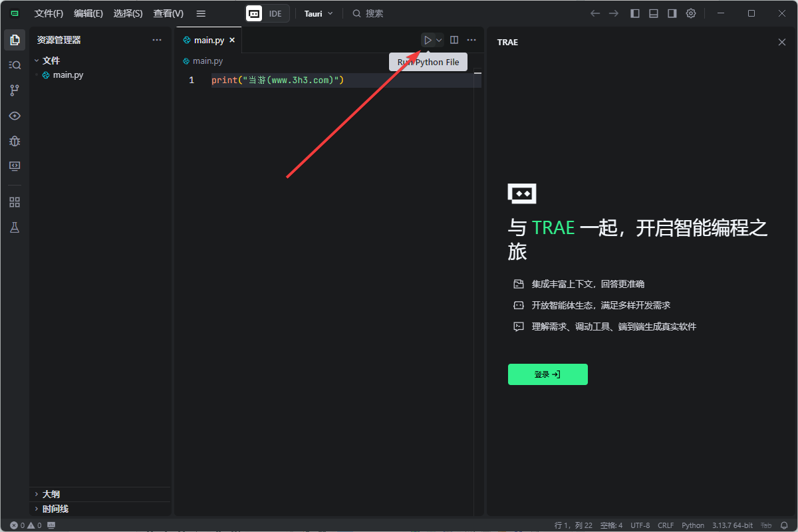This screenshot has width=798, height=532.
Task: Open editor more actions ellipsis
Action: pyautogui.click(x=471, y=40)
